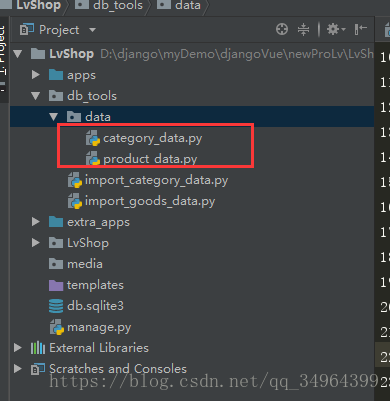Click the locate/scroll from source icon
This screenshot has height=401, width=390.
[282, 29]
